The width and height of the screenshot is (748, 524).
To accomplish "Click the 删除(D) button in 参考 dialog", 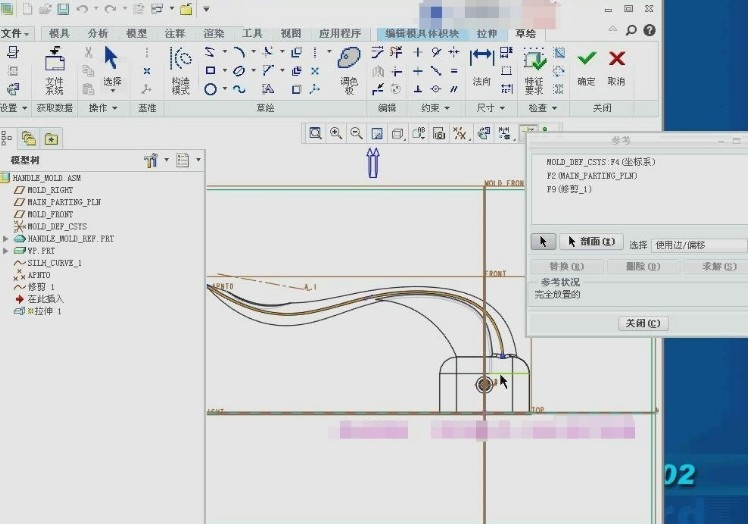I will tap(643, 266).
